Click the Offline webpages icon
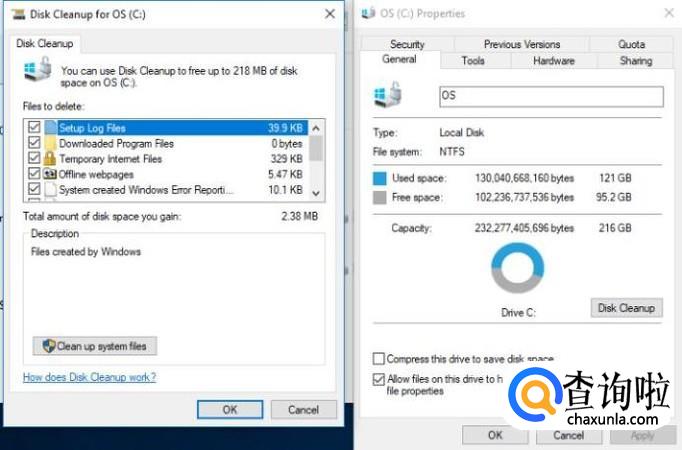This screenshot has height=450, width=682. point(50,173)
